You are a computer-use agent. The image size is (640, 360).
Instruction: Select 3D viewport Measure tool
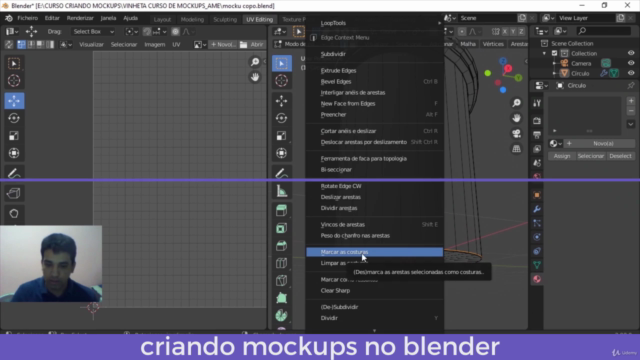(x=282, y=191)
